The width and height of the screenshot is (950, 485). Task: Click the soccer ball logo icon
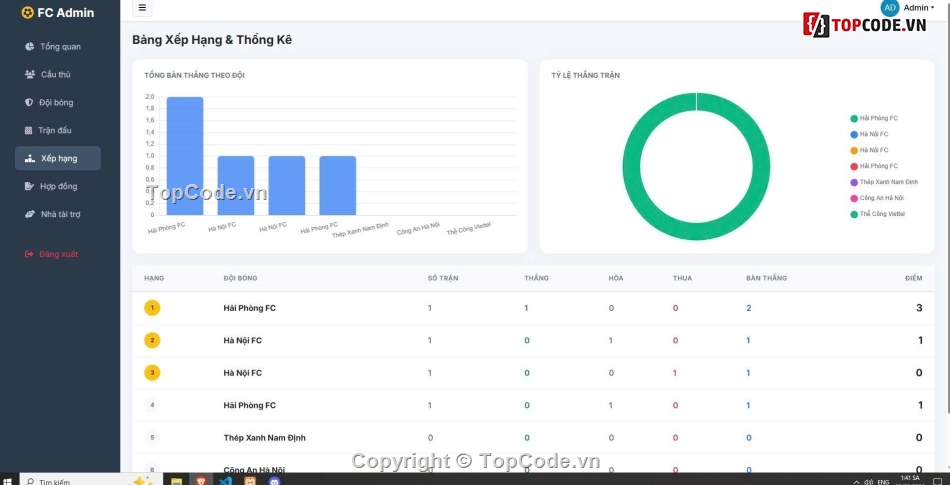pyautogui.click(x=27, y=13)
